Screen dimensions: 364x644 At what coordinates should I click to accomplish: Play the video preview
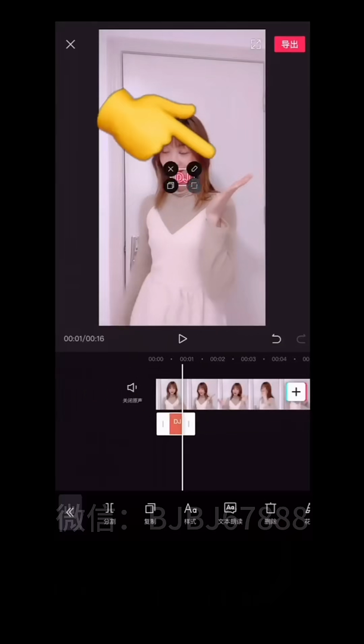(x=183, y=339)
